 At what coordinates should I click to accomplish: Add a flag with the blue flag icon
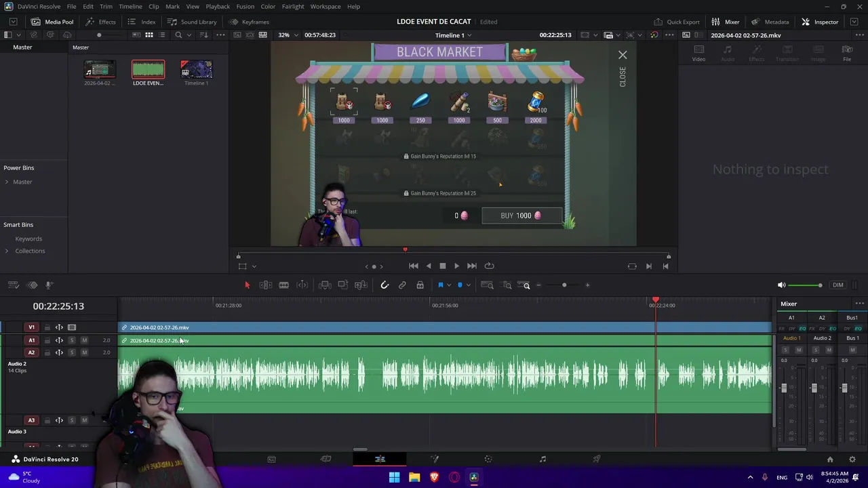pos(440,285)
